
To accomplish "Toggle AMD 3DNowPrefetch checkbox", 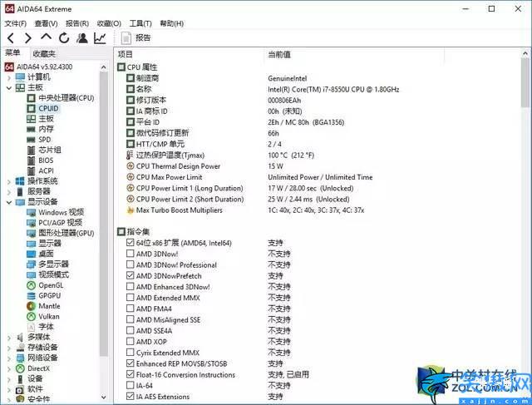I will pyautogui.click(x=130, y=275).
